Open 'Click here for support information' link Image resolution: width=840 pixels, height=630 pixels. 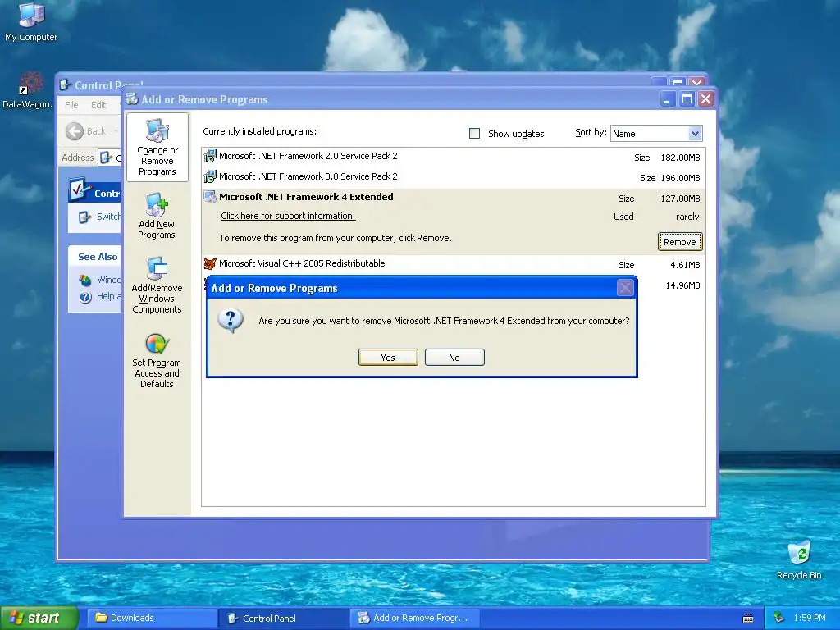tap(288, 216)
